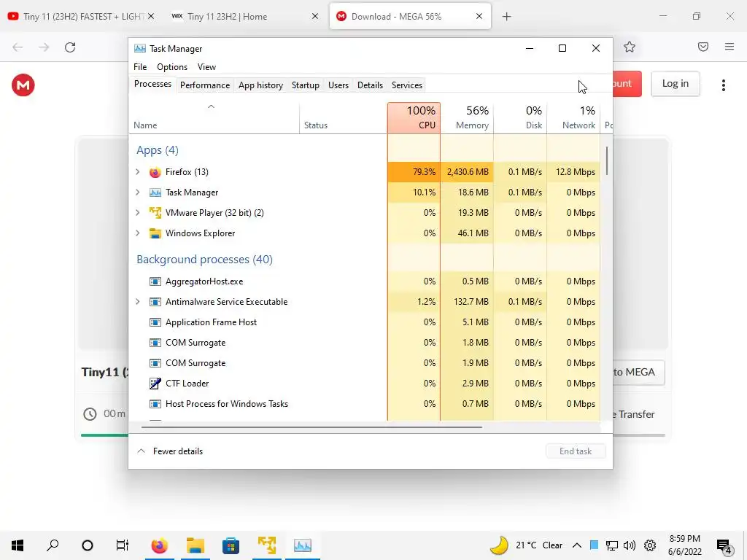Sort processes by the Memory column
The height and width of the screenshot is (560, 747).
click(467, 117)
